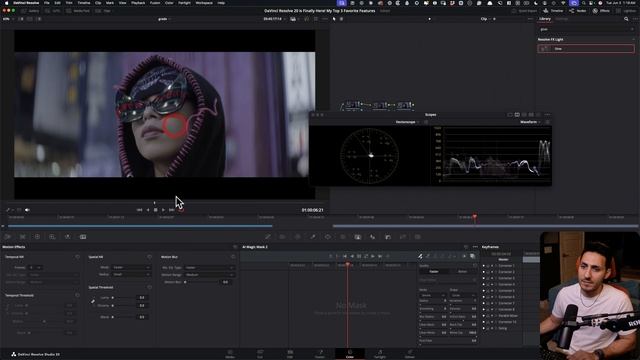Toggle the Gallery panel
640x360 pixels.
30,11
